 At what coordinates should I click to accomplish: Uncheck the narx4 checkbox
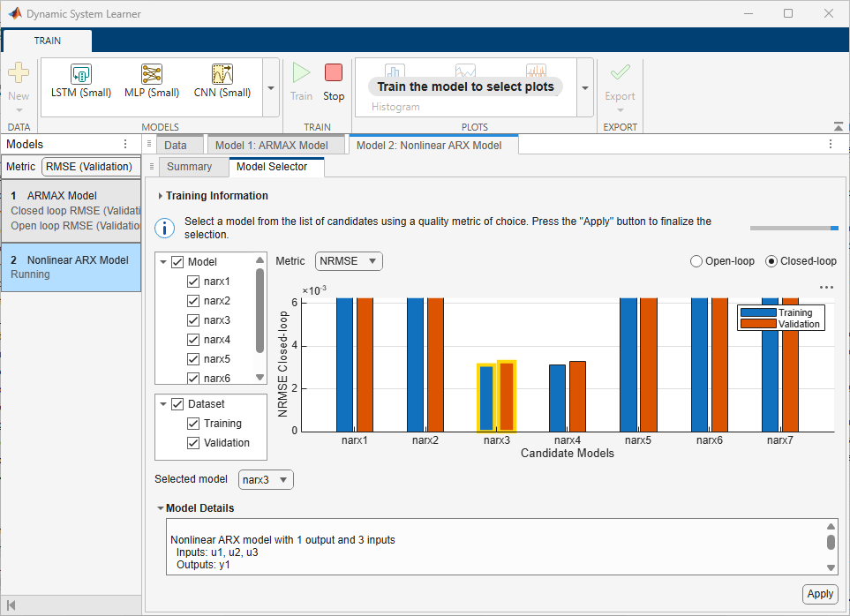193,340
